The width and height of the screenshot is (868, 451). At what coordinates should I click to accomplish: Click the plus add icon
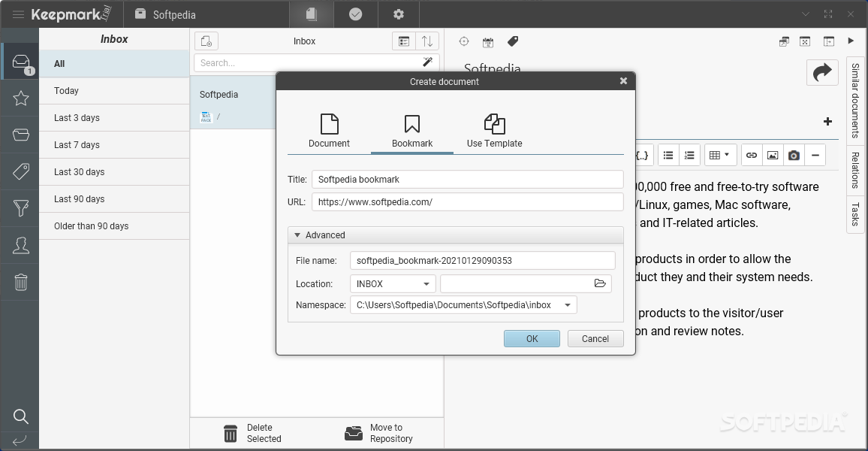(x=827, y=121)
